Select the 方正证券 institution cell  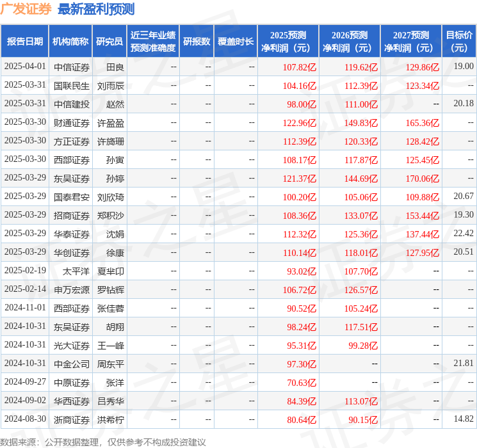(72, 141)
